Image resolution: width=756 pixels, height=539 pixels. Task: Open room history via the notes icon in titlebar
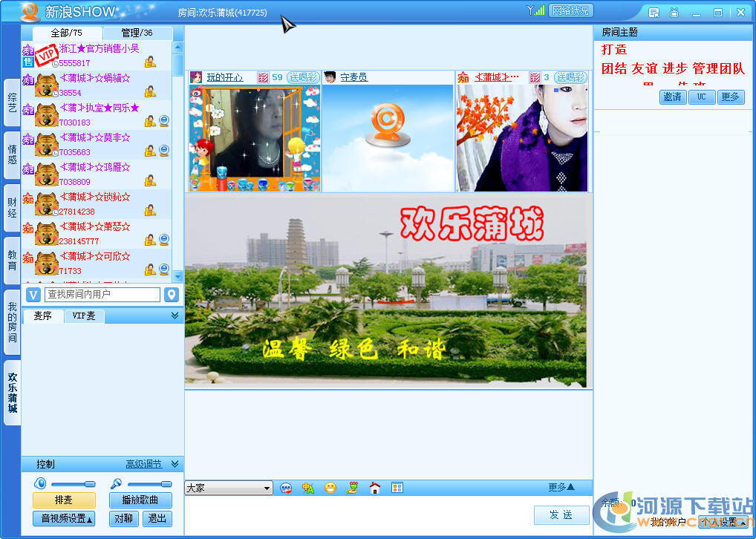click(x=655, y=12)
